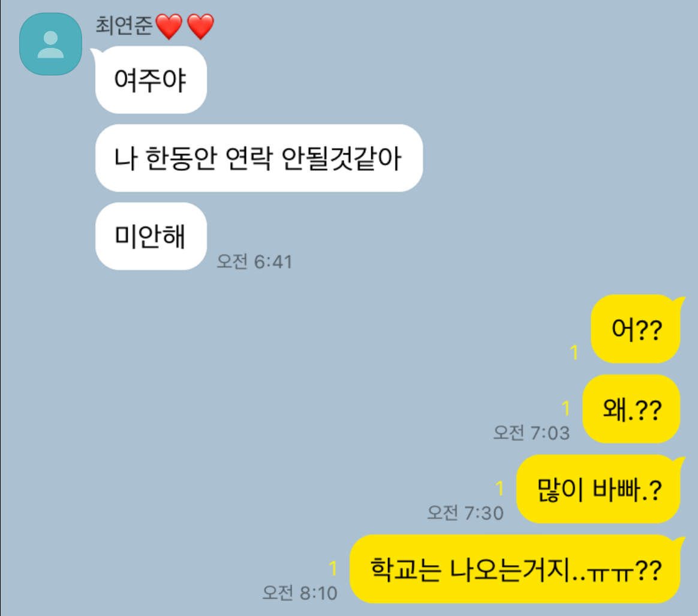Open 최연준's default profile avatar

pyautogui.click(x=51, y=44)
